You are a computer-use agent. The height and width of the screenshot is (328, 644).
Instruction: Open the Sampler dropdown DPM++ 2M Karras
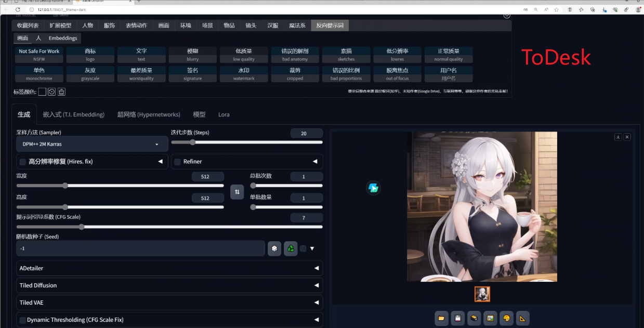pyautogui.click(x=92, y=144)
